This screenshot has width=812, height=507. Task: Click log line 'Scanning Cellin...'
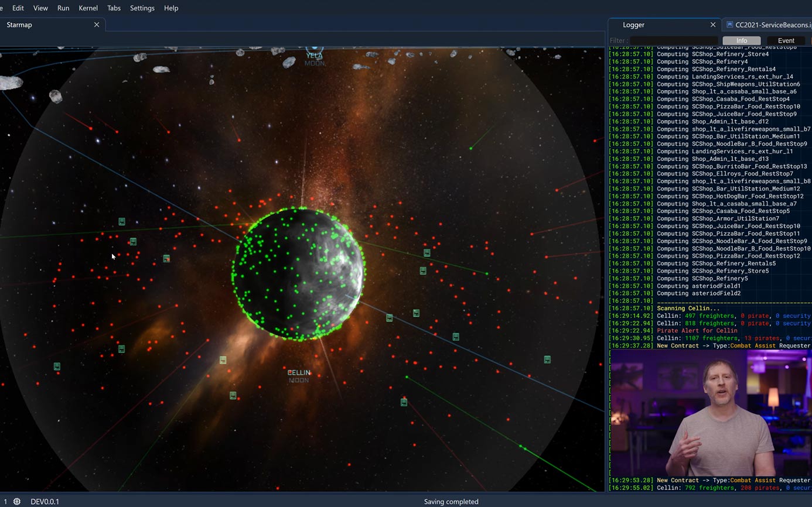[688, 309]
